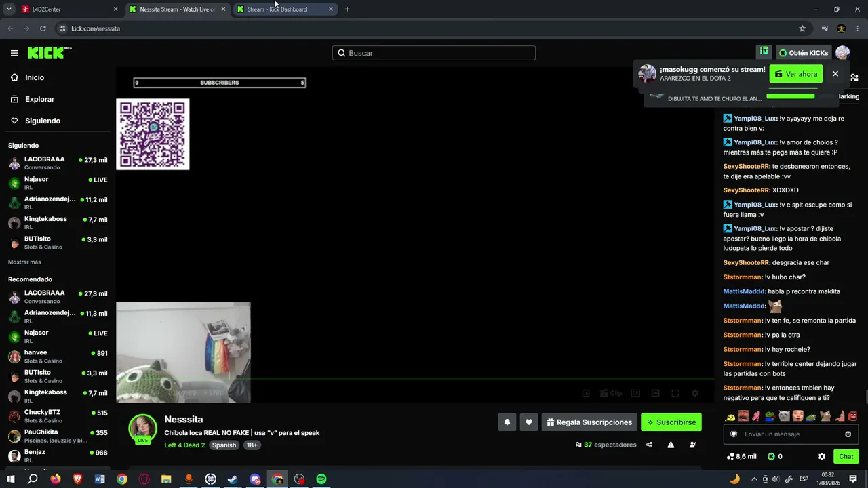Open Spotify from the taskbar

pos(321,479)
